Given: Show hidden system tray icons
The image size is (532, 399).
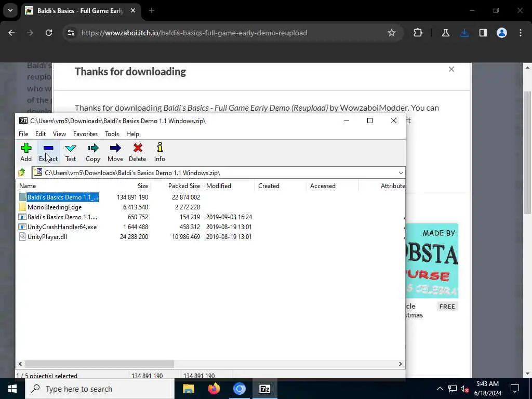Looking at the screenshot, I should coord(440,389).
